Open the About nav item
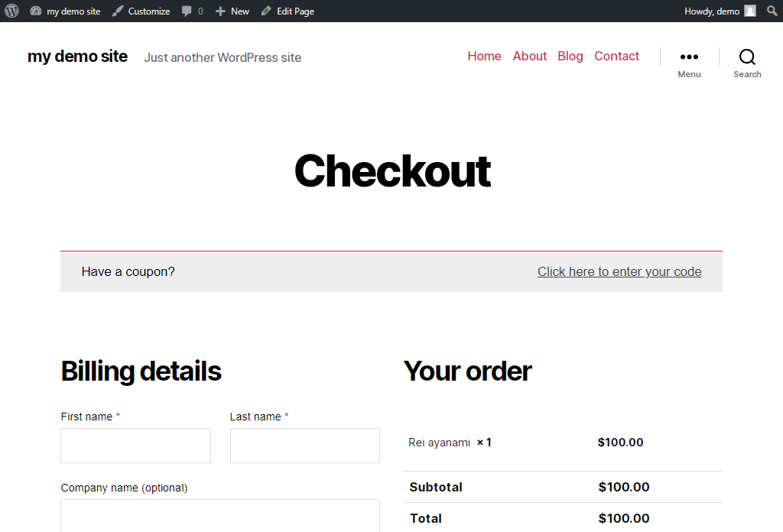Screen dimensions: 783x532 530,56
